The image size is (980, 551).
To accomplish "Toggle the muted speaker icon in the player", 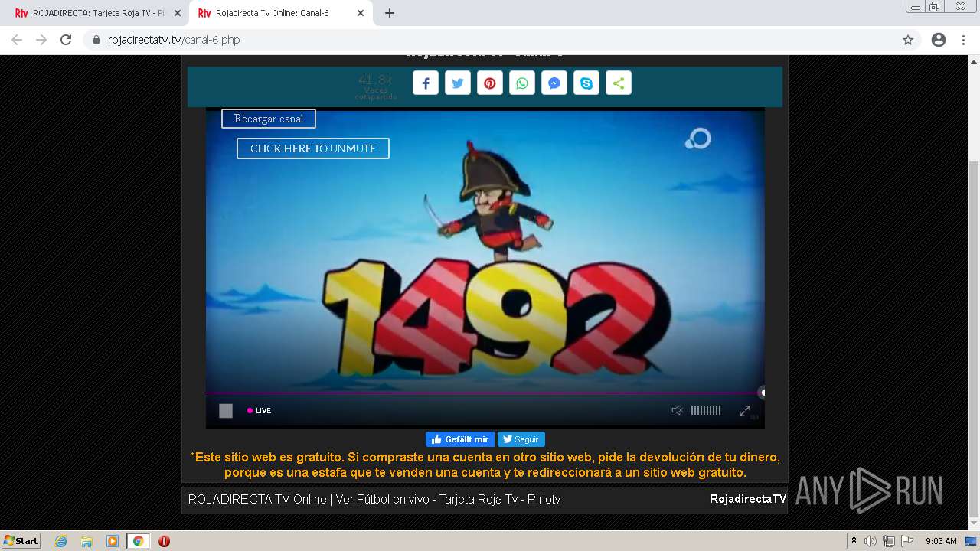I will [x=677, y=411].
